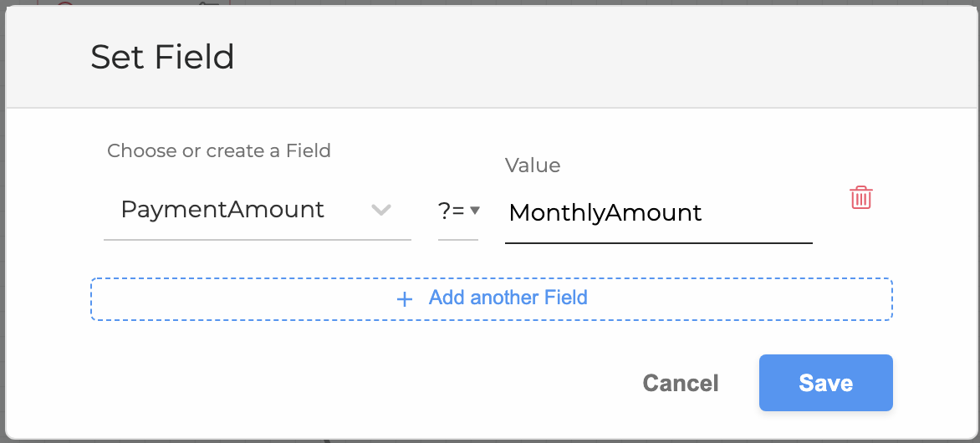
Task: Click the plus icon beside Add another Field
Action: (x=405, y=299)
